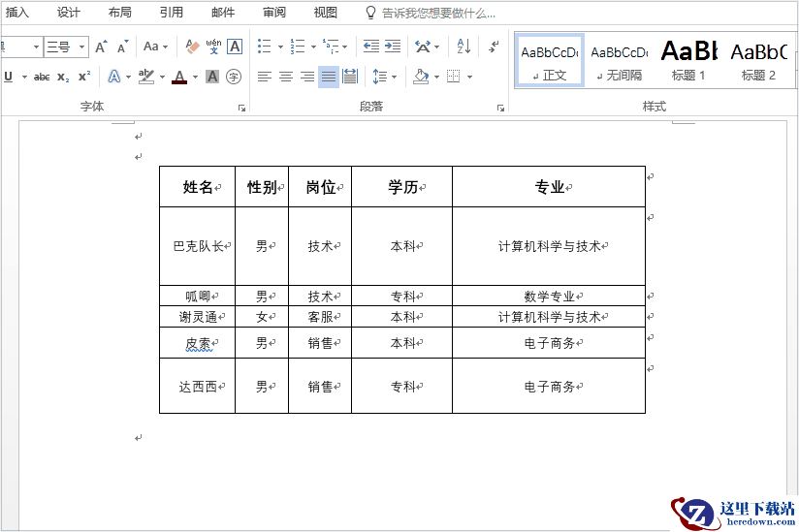The height and width of the screenshot is (532, 799).
Task: Click the Character Border icon
Action: point(235,47)
